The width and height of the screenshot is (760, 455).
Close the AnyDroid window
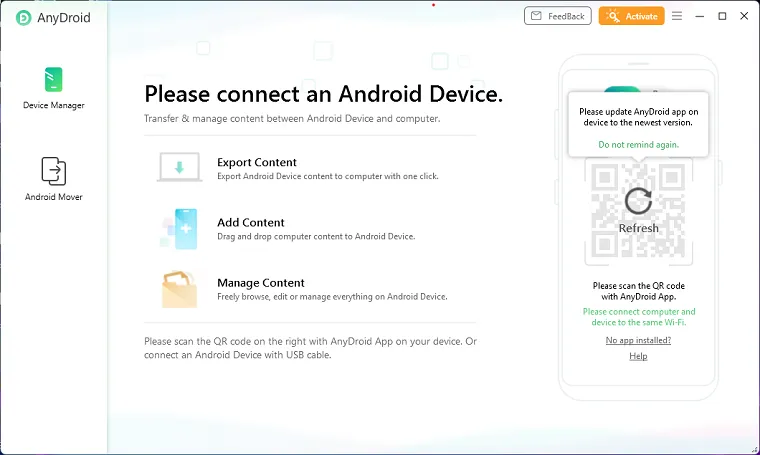point(744,16)
